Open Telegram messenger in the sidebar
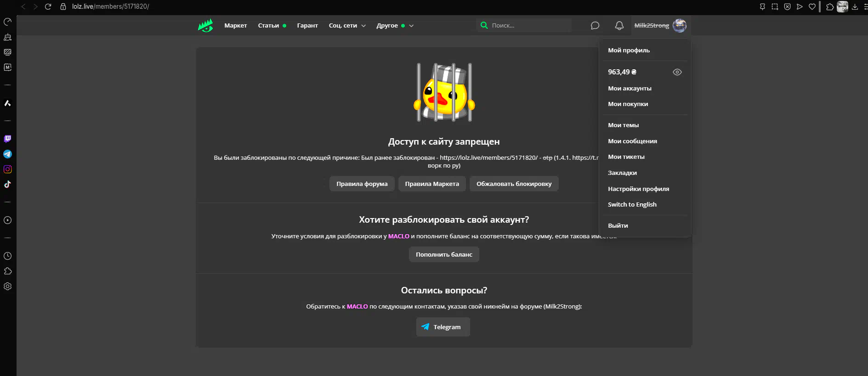Screen dimensions: 868x376 [x=7, y=154]
